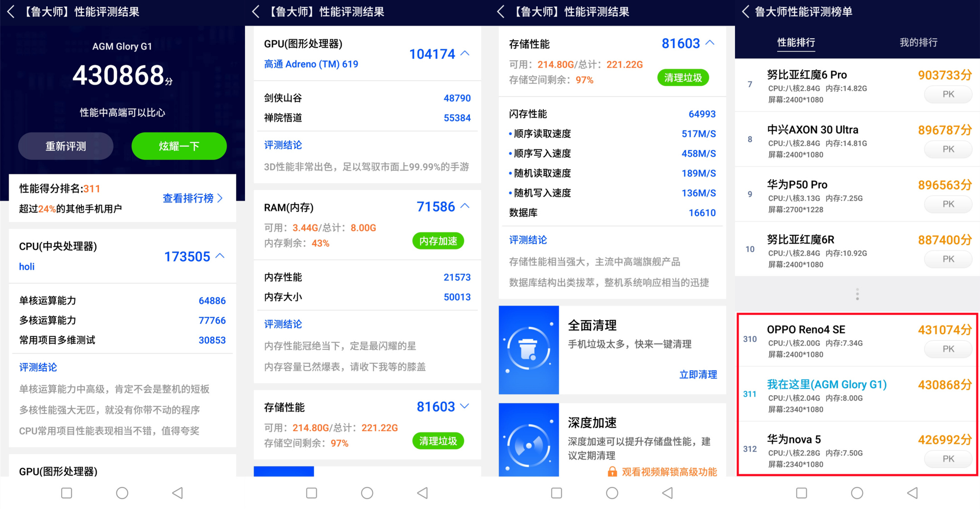The image size is (980, 509).
Task: Collapse the RAM score 71586 section
Action: tap(465, 206)
